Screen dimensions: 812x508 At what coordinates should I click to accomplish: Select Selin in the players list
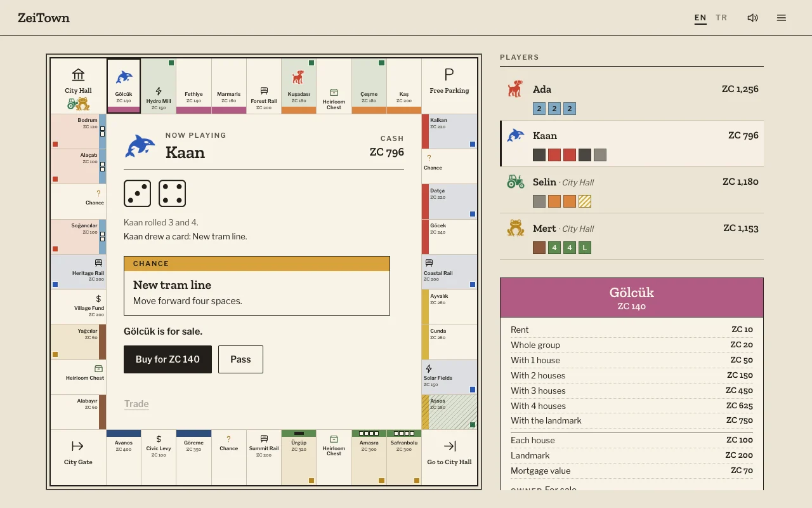tap(632, 190)
